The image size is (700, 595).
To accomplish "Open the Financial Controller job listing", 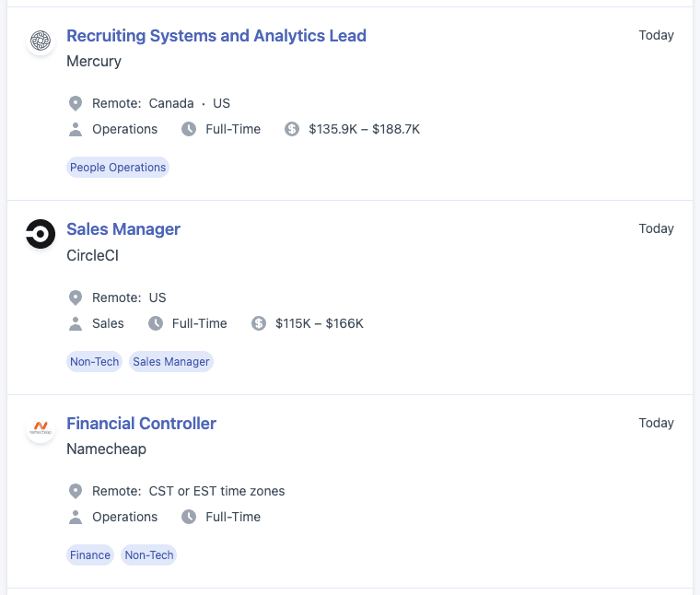I will (x=141, y=424).
